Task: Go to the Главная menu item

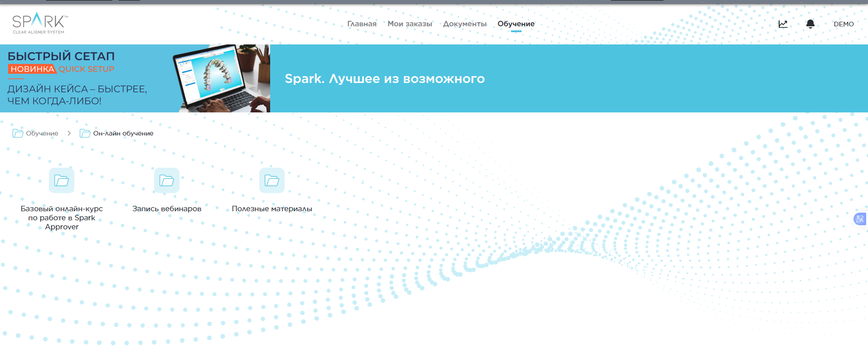Action: tap(362, 24)
